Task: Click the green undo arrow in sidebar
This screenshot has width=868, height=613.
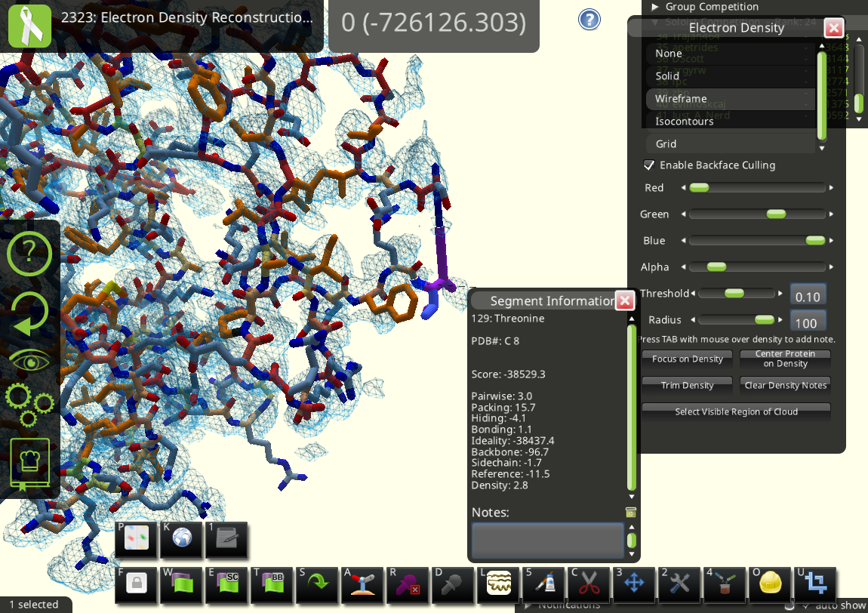Action: pos(29,313)
